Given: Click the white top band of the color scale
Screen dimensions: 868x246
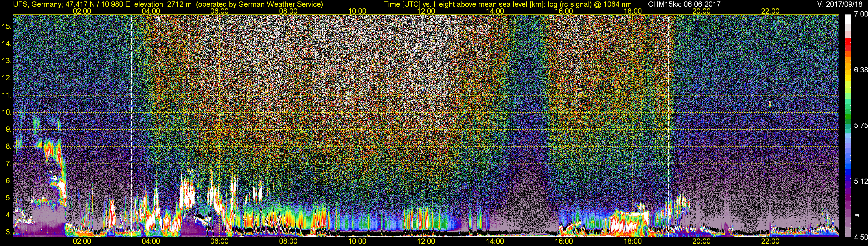Looking at the screenshot, I should coord(848,19).
